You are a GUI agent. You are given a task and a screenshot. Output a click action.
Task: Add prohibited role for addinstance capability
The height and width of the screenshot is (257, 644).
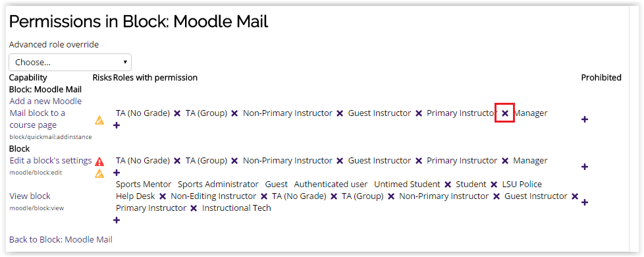click(x=585, y=119)
